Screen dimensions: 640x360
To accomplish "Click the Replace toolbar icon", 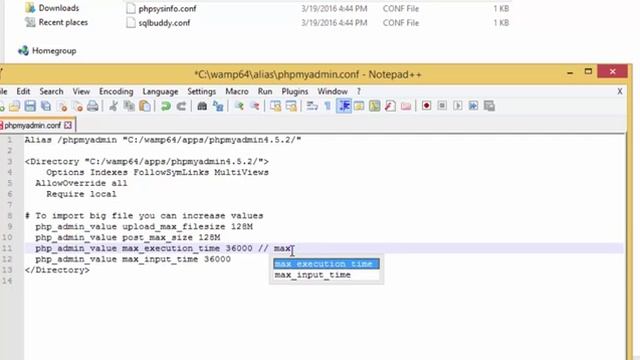I will (x=218, y=107).
